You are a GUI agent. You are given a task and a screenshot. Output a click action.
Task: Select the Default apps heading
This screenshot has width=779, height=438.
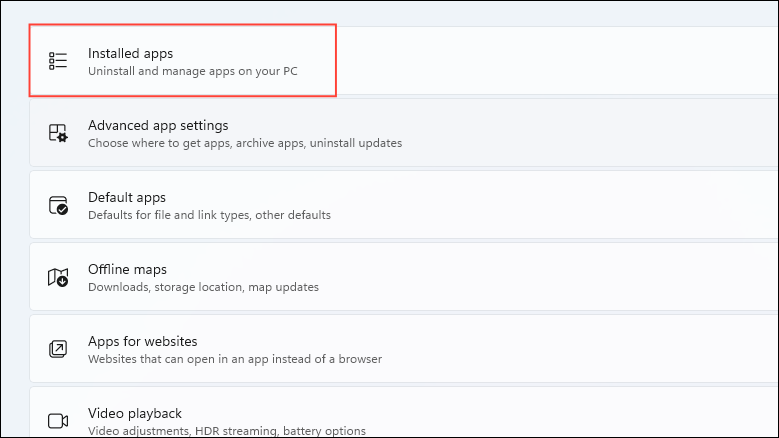(x=127, y=197)
